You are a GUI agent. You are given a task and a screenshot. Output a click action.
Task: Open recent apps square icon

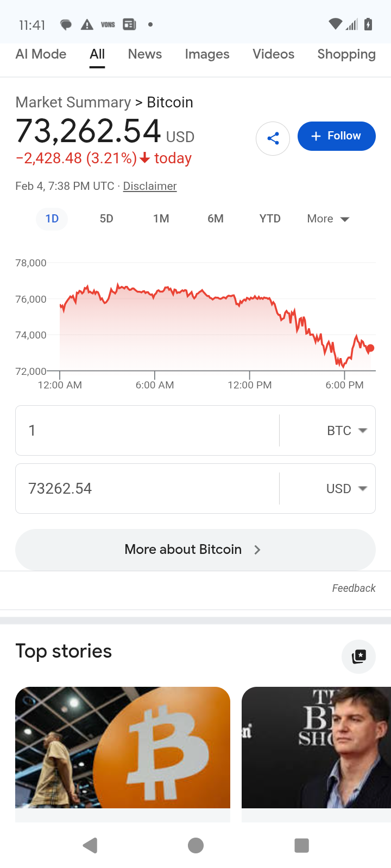(301, 845)
